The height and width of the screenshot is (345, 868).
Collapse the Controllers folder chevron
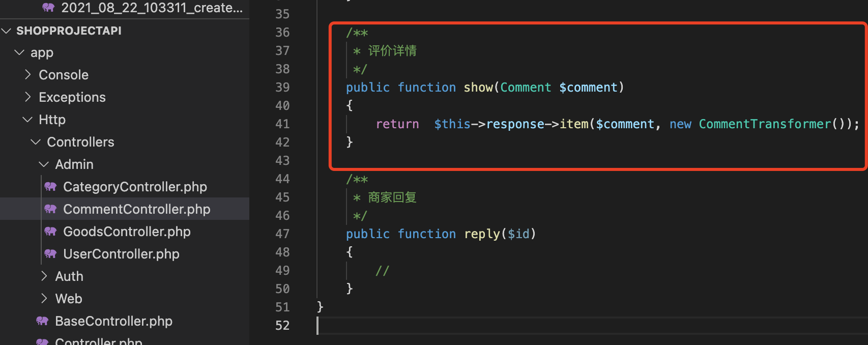(36, 142)
